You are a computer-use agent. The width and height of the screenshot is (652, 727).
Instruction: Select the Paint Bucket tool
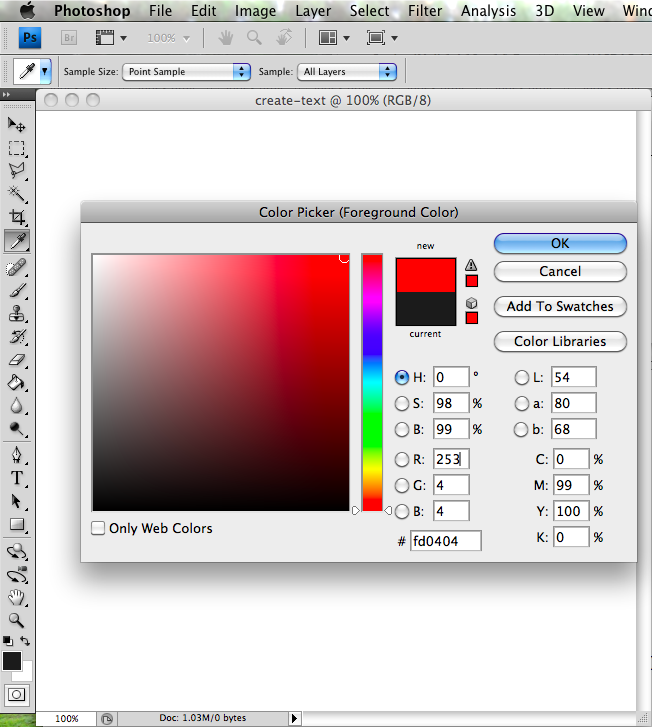tap(17, 383)
